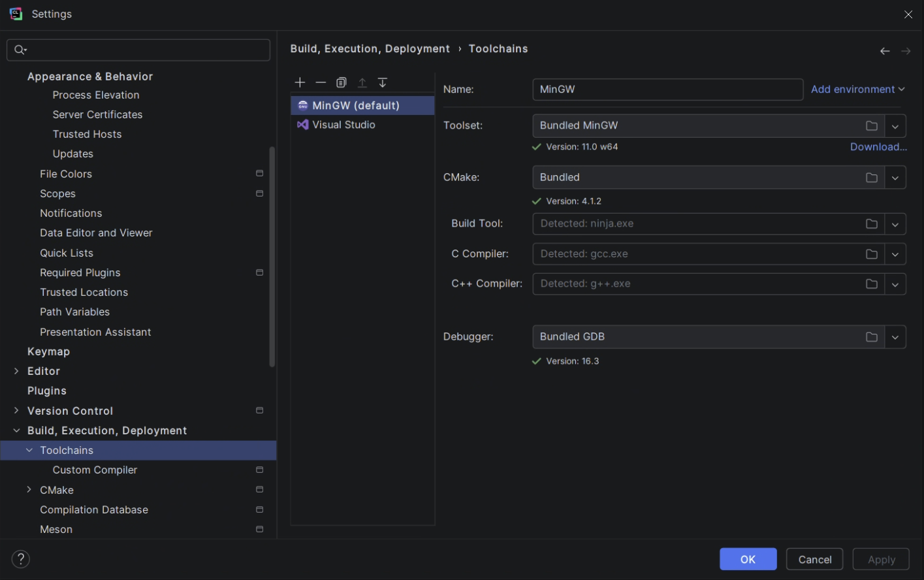Open the Add environment dropdown
The image size is (924, 580).
pyautogui.click(x=858, y=89)
